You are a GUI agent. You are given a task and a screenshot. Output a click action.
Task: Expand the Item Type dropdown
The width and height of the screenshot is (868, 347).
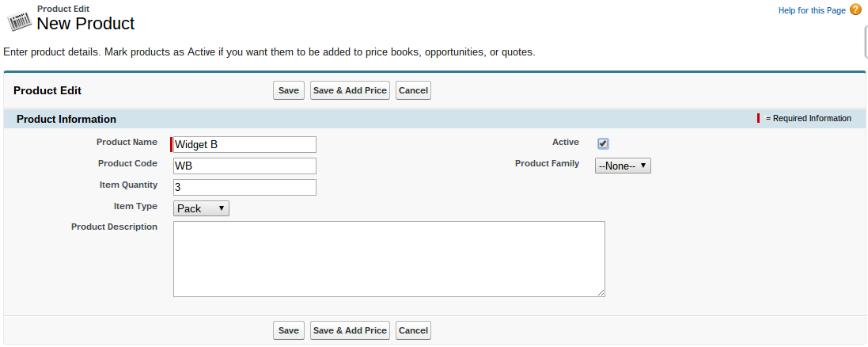click(x=201, y=208)
